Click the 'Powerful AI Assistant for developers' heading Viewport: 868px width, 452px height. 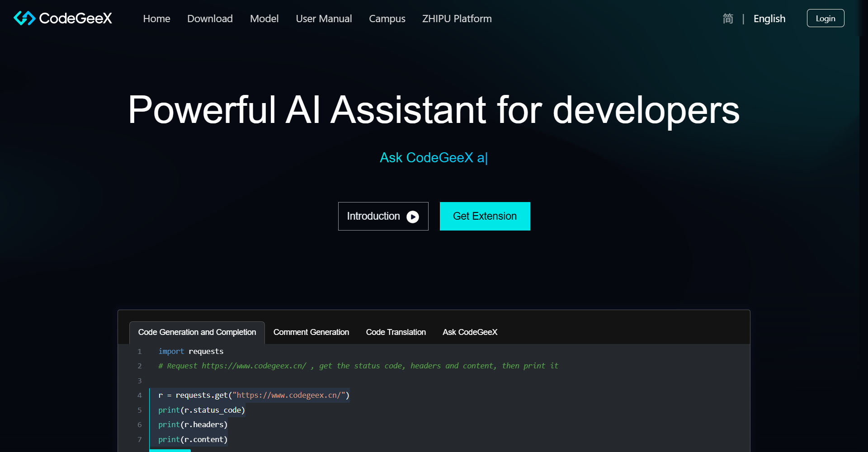click(x=434, y=110)
